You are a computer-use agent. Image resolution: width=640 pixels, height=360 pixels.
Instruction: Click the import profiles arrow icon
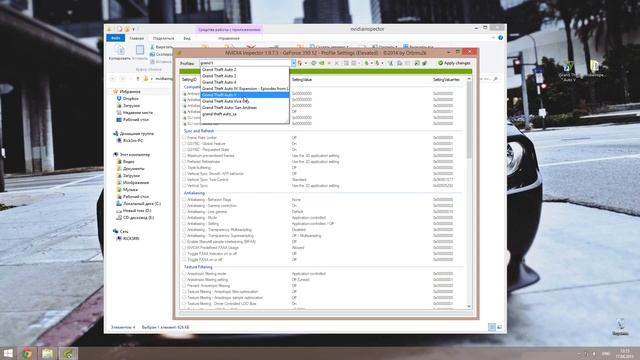(x=377, y=63)
